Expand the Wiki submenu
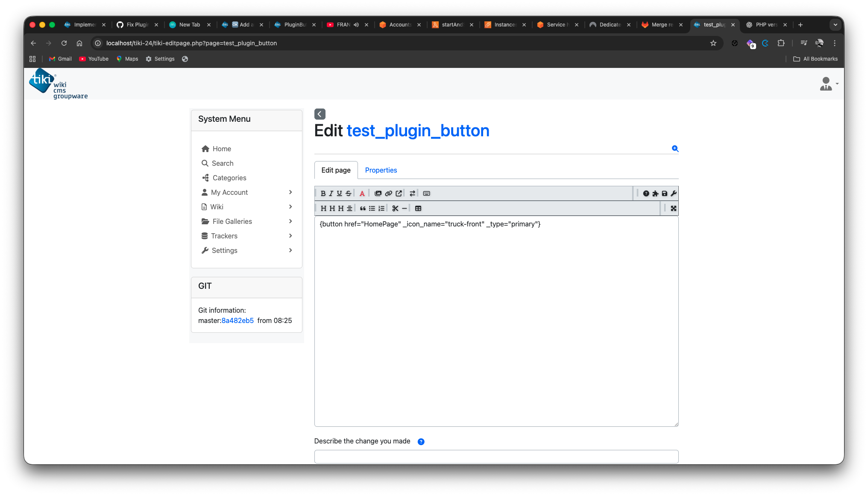This screenshot has width=868, height=496. click(290, 207)
